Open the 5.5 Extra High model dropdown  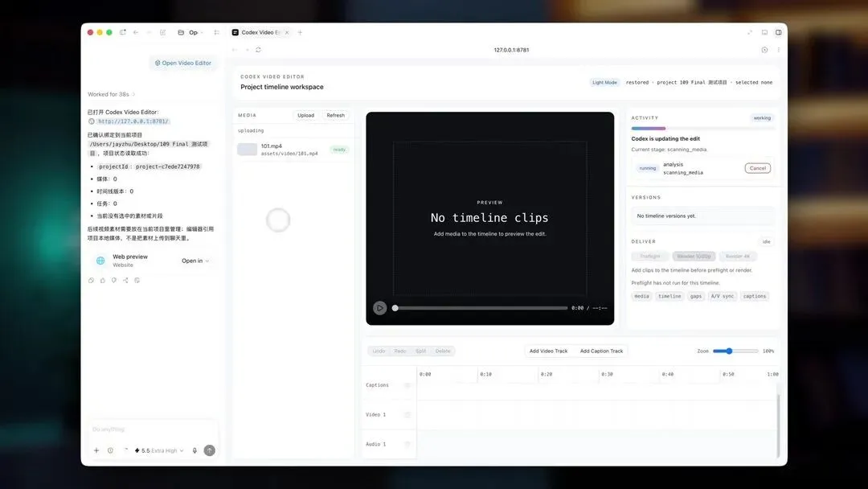click(159, 450)
